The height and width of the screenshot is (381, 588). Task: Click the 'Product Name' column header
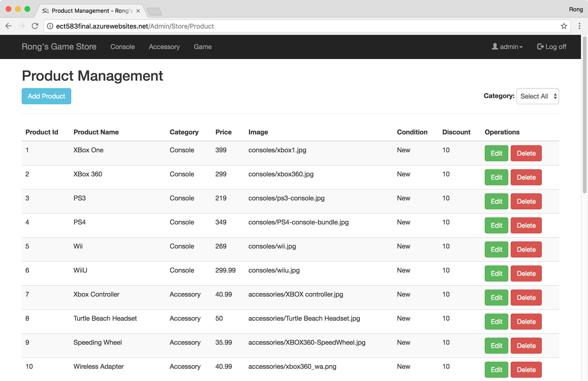click(x=96, y=132)
